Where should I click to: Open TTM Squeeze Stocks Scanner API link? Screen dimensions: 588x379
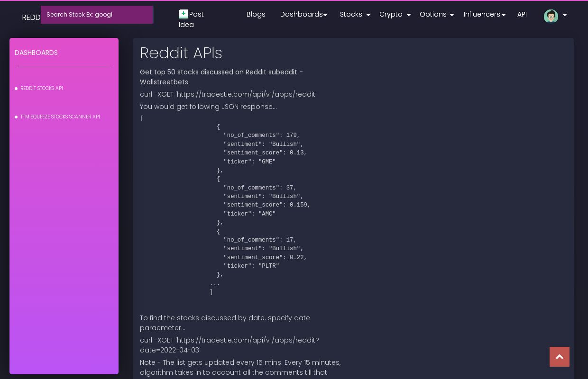pos(60,117)
